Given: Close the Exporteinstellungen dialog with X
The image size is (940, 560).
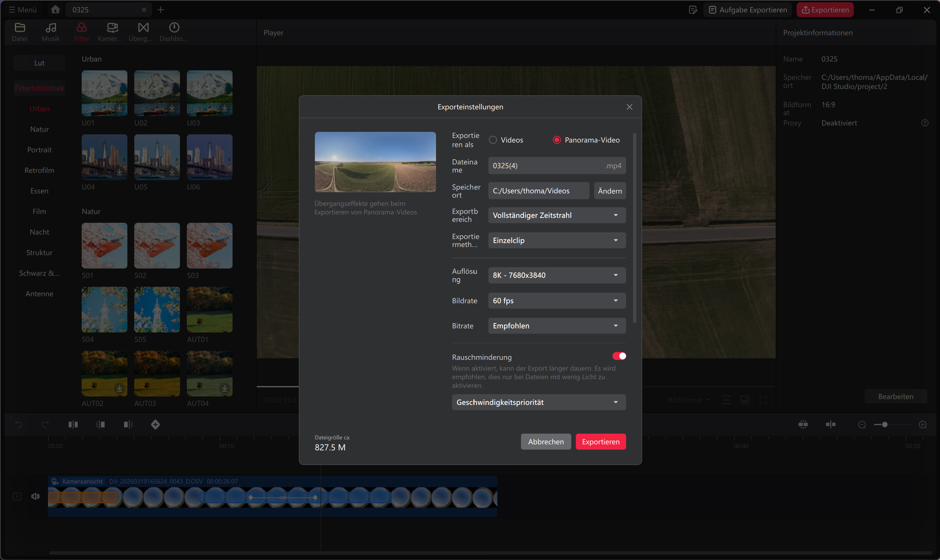Looking at the screenshot, I should (629, 107).
